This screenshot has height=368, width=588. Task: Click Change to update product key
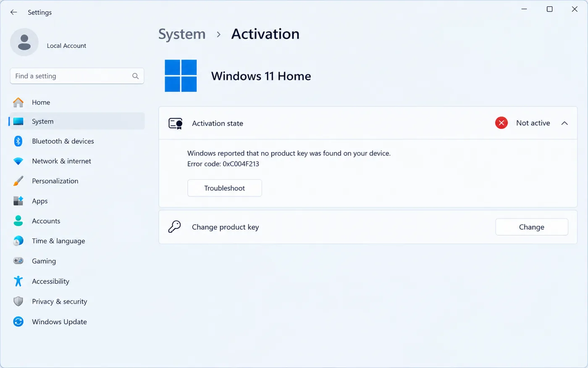[x=532, y=227]
